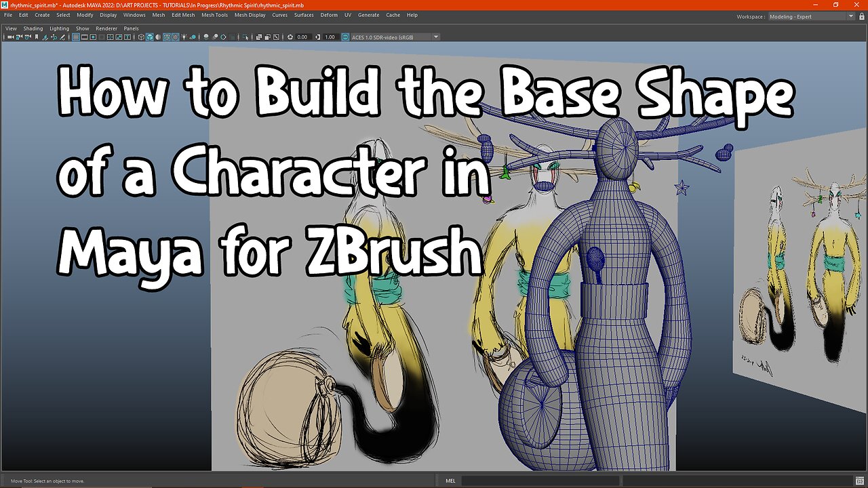This screenshot has height=488, width=868.
Task: Click the MEL command line label
Action: [451, 481]
